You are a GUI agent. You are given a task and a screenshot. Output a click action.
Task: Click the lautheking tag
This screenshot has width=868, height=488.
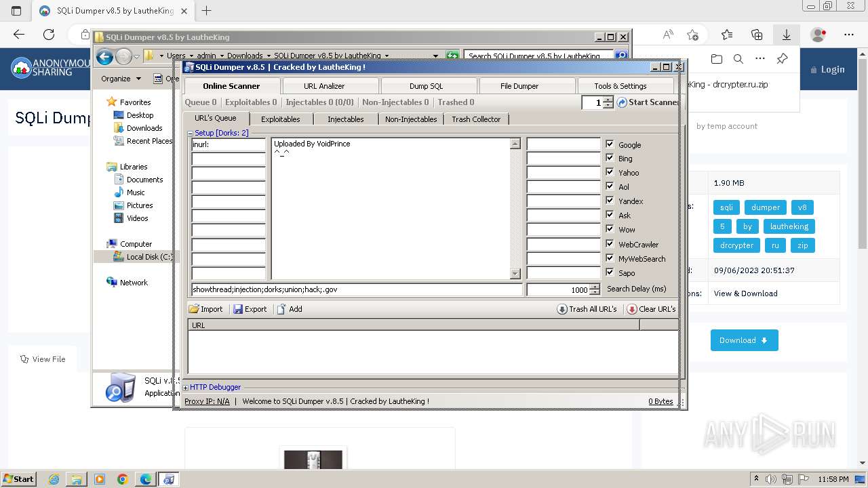(789, 226)
